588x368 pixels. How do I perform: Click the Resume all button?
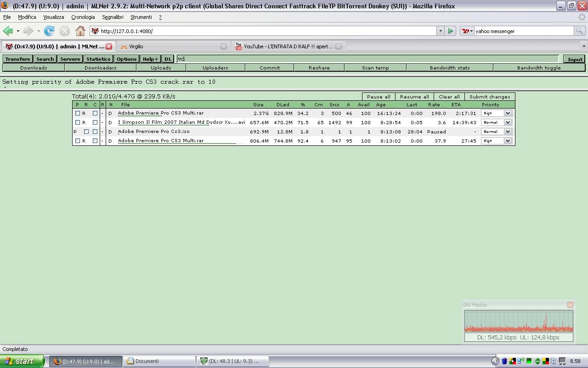click(414, 97)
